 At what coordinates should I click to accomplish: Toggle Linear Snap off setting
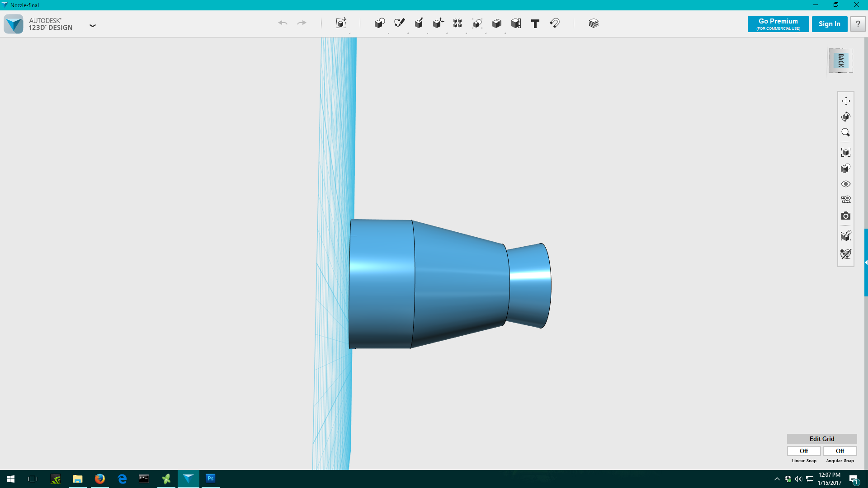click(x=804, y=451)
